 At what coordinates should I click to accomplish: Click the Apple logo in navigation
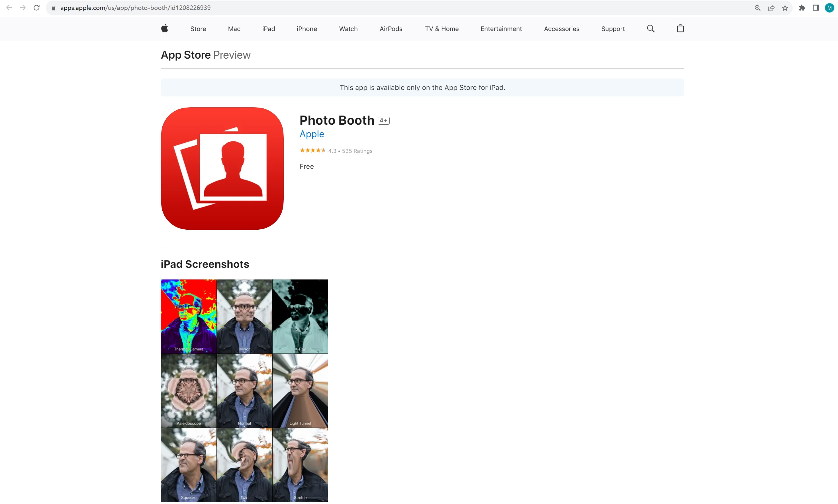164,28
